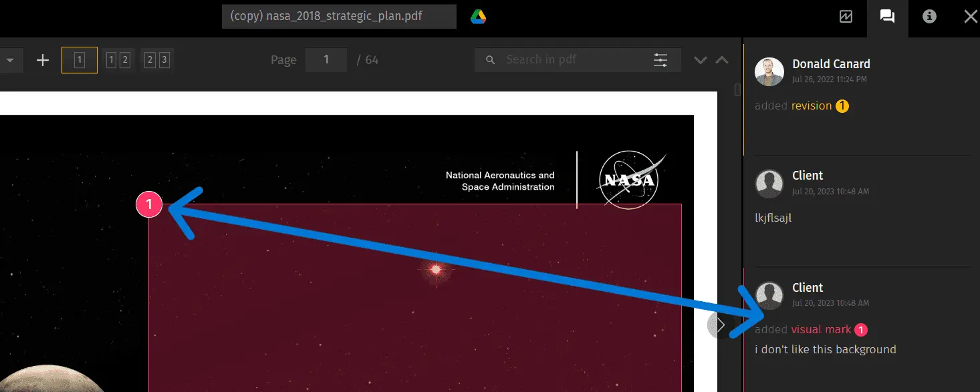Viewport: 980px width, 392px height.
Task: Click the file info icon
Action: pos(929,18)
